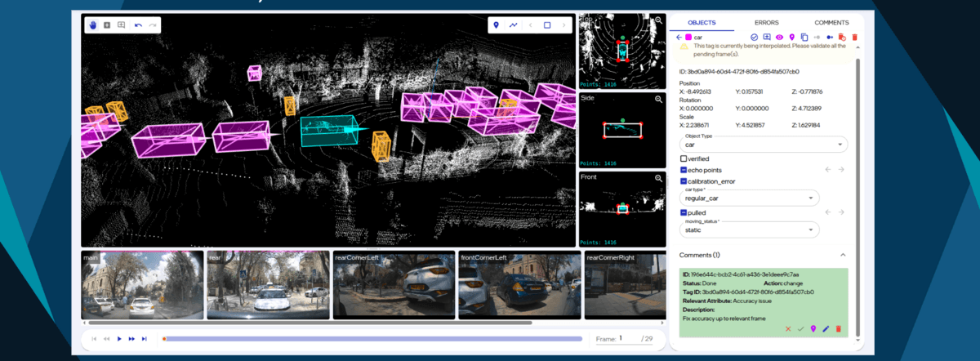The image size is (980, 361).
Task: Select the cyan highlighted car cuboid
Action: 329,131
